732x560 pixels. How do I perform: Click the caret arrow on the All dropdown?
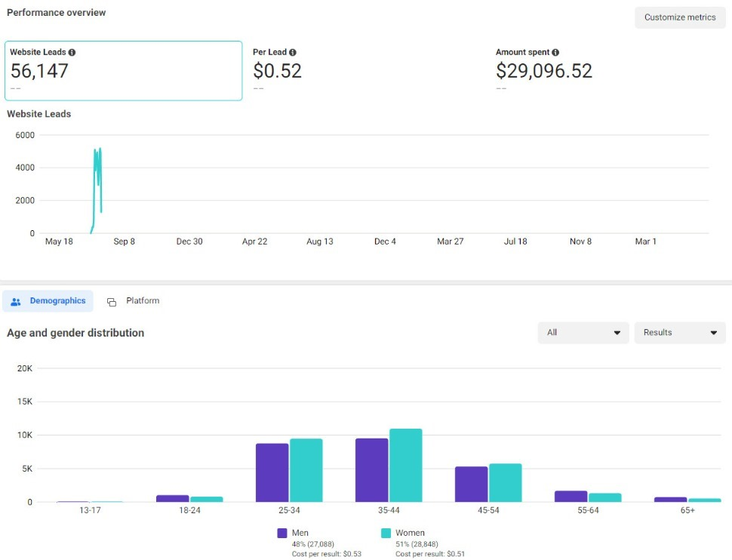(x=618, y=332)
